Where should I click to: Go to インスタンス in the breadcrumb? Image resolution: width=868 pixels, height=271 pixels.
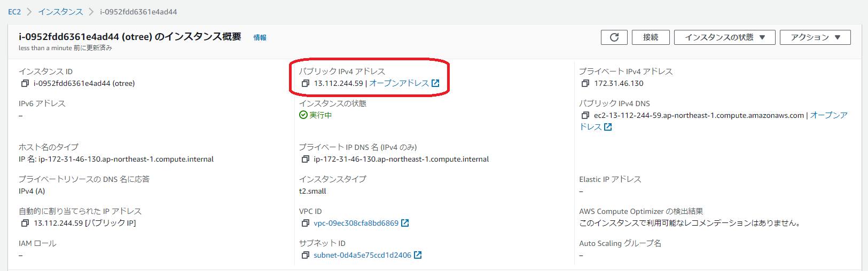(60, 12)
